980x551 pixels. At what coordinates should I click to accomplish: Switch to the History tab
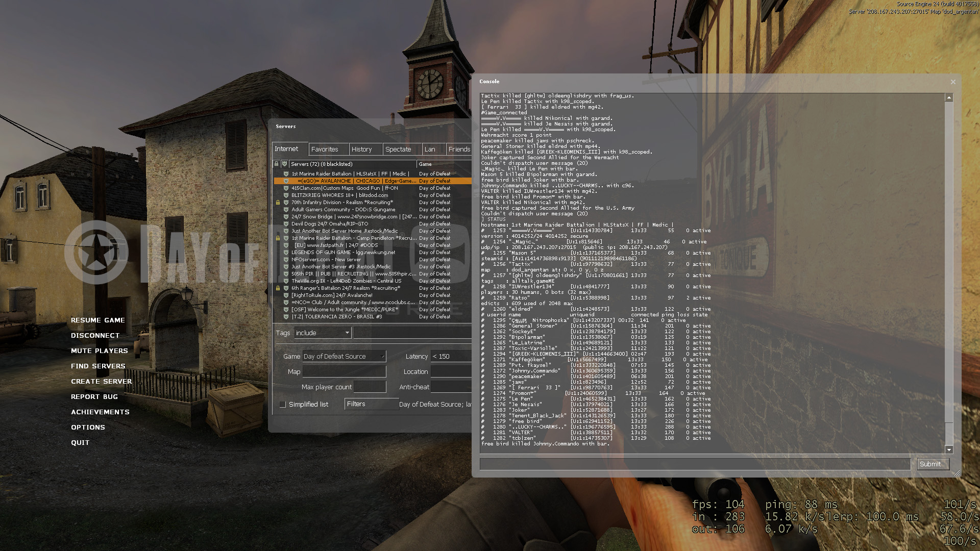pyautogui.click(x=365, y=149)
